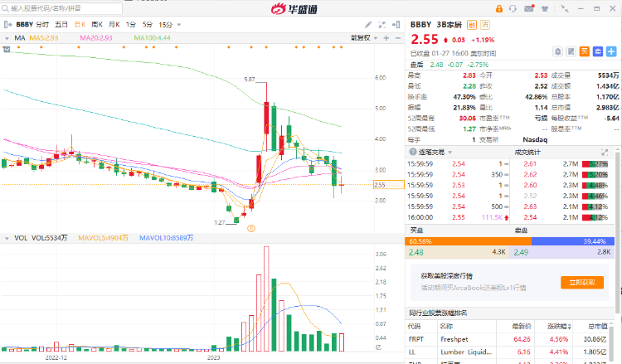This screenshot has width=622, height=364.
Task: Add BBBY to watchlist
Action: 611,51
